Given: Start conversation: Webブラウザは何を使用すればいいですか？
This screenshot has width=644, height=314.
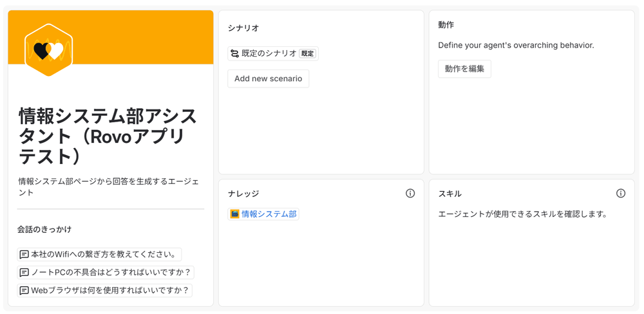Looking at the screenshot, I should 105,291.
